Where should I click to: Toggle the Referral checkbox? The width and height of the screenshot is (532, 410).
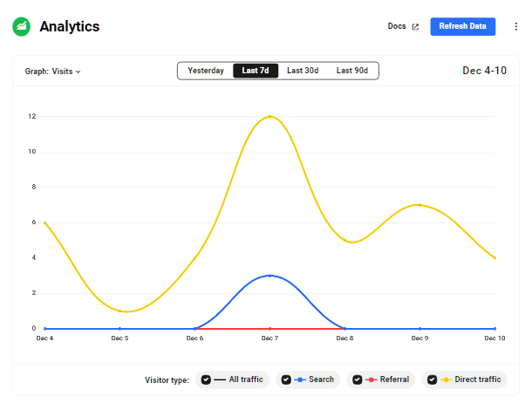pyautogui.click(x=358, y=379)
